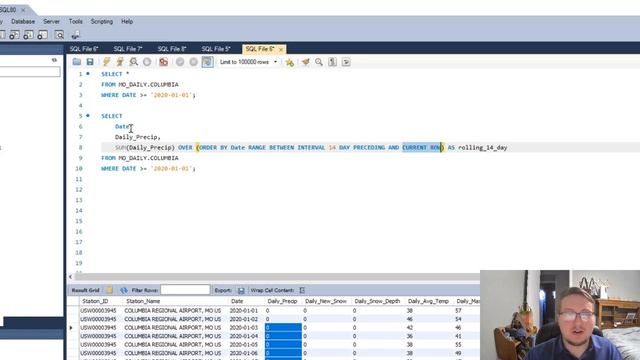Screen dimensions: 640x360
Task: Click into the Filter Rows input field
Action: pos(185,290)
